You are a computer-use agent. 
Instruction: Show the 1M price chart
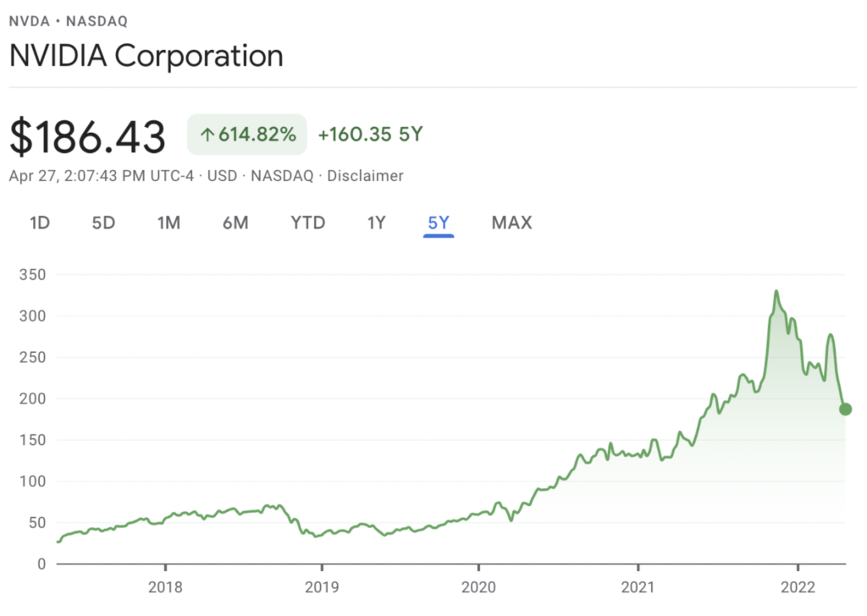pyautogui.click(x=168, y=223)
